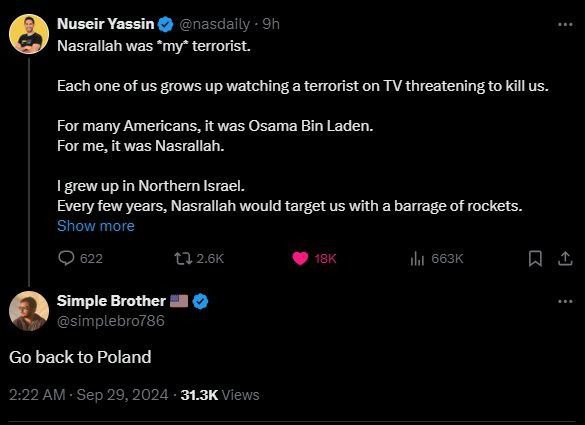Unlike the tweet with 18K likes
The height and width of the screenshot is (425, 585).
300,258
